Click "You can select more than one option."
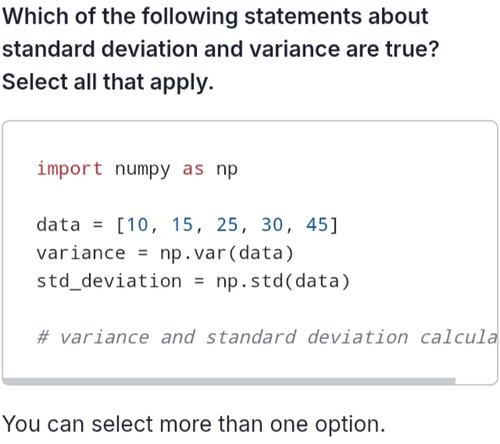 pos(194,425)
